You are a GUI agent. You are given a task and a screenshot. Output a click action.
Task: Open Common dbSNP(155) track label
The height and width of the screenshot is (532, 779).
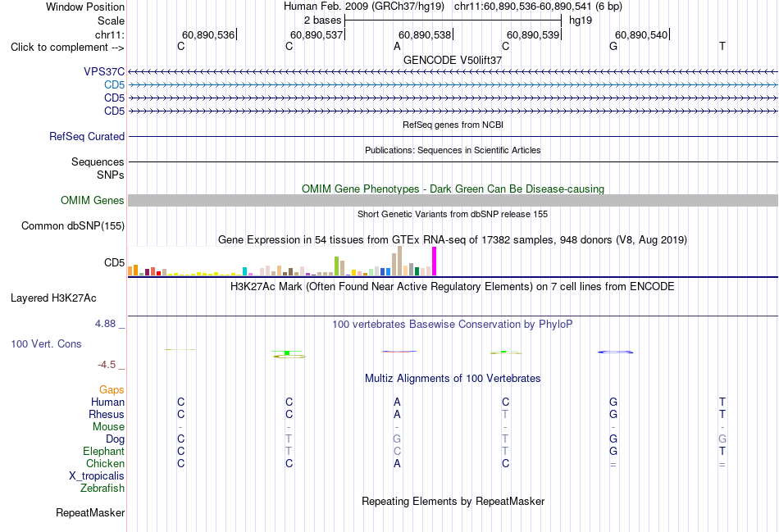coord(73,225)
